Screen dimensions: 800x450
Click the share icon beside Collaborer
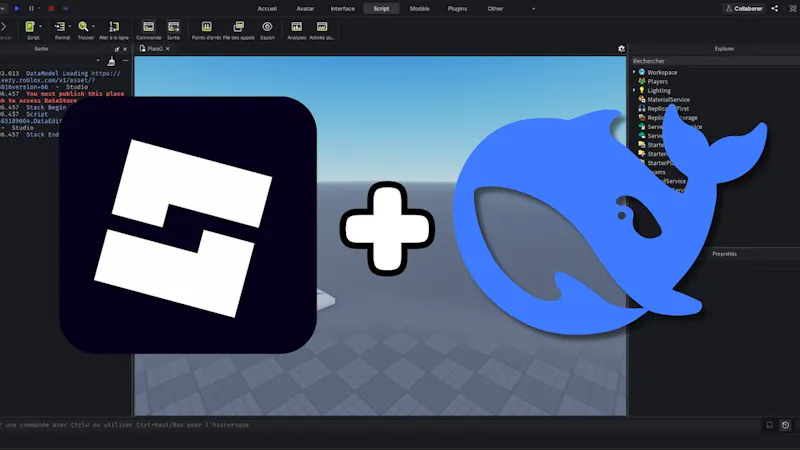tap(774, 9)
